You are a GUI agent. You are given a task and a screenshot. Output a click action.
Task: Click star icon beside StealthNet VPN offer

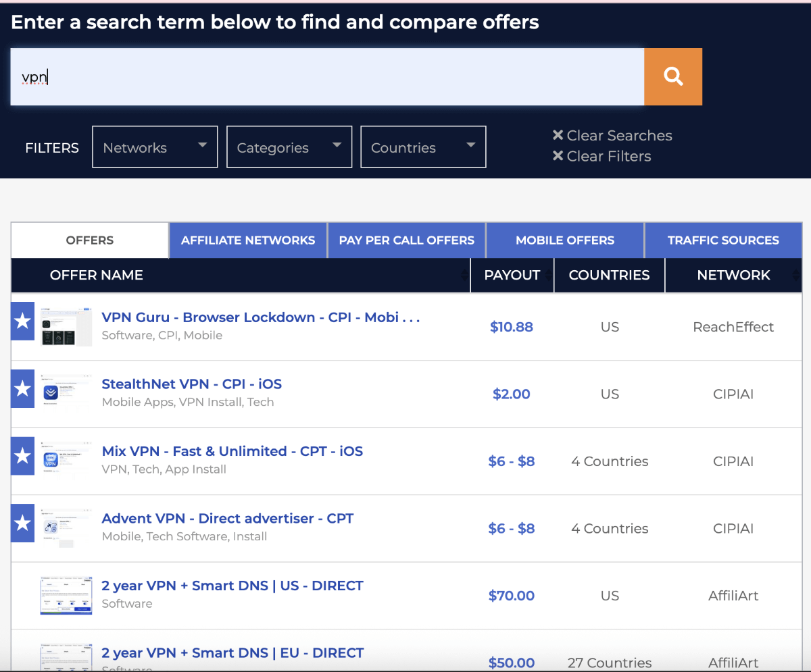[22, 388]
